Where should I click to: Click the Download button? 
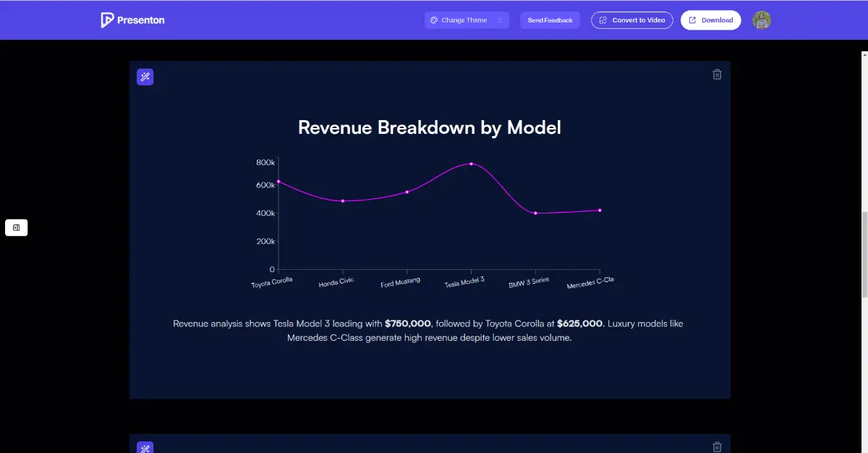point(711,20)
